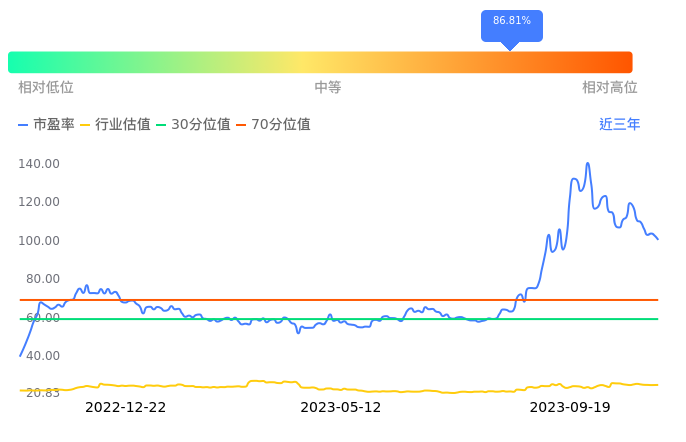Toggle the 行业估值 legend series
This screenshot has width=686, height=442.
(x=115, y=125)
